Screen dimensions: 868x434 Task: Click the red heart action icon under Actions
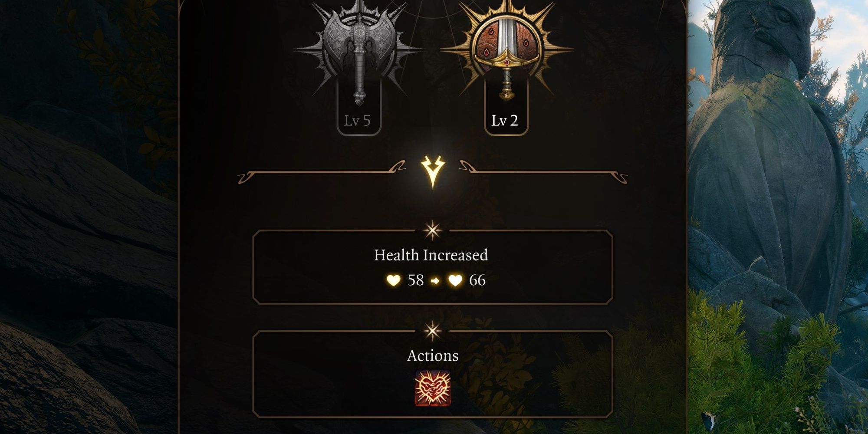coord(432,388)
